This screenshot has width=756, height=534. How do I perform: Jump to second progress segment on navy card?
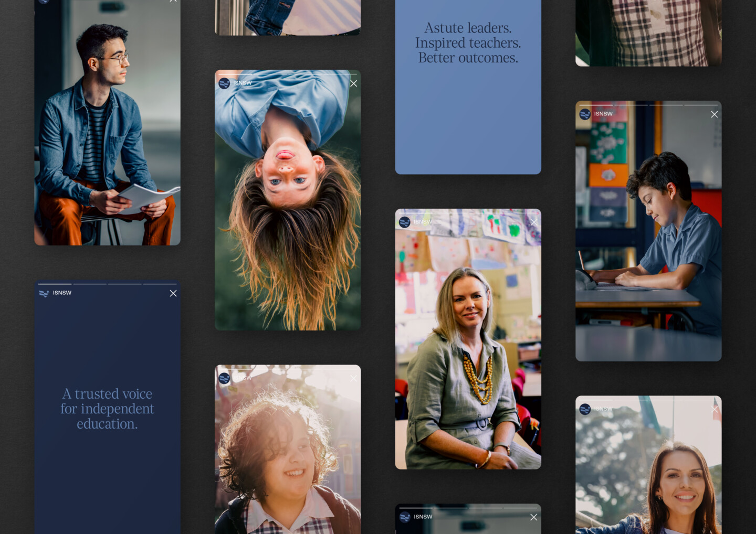coord(90,284)
